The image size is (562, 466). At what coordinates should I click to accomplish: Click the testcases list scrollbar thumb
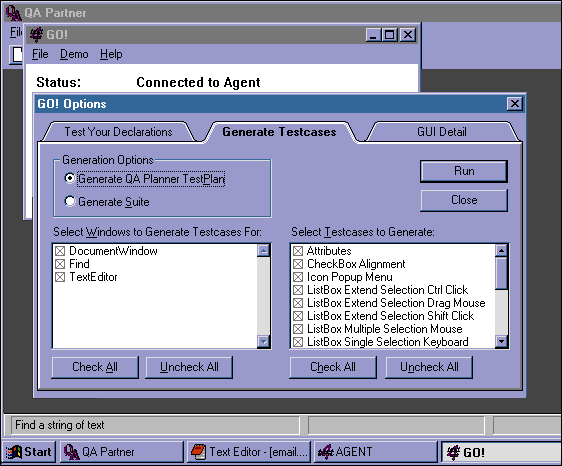tap(501, 273)
